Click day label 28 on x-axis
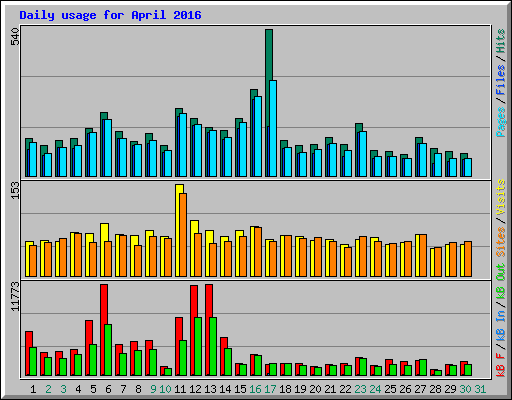The height and width of the screenshot is (400, 512). coord(435,389)
